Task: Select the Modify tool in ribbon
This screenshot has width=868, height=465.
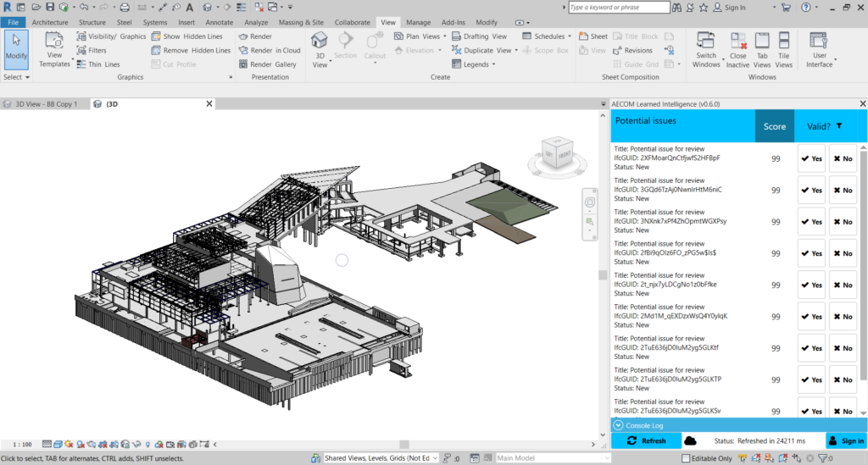Action: (16, 49)
